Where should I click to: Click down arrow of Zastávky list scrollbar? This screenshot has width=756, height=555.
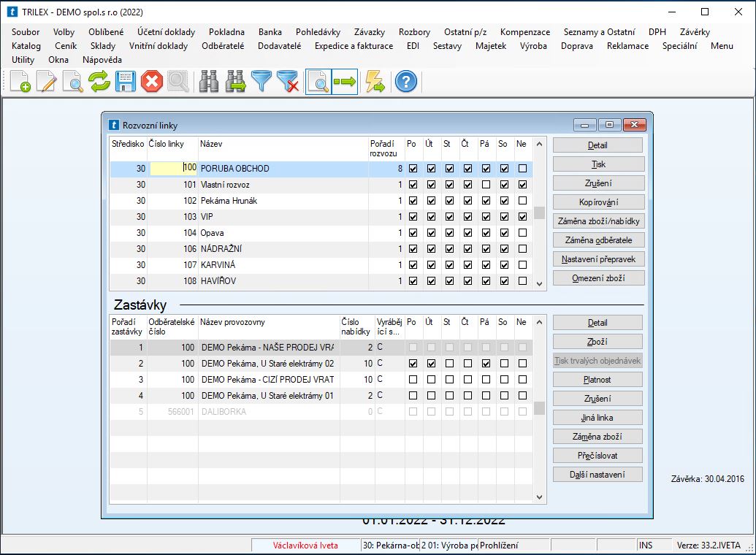point(540,497)
